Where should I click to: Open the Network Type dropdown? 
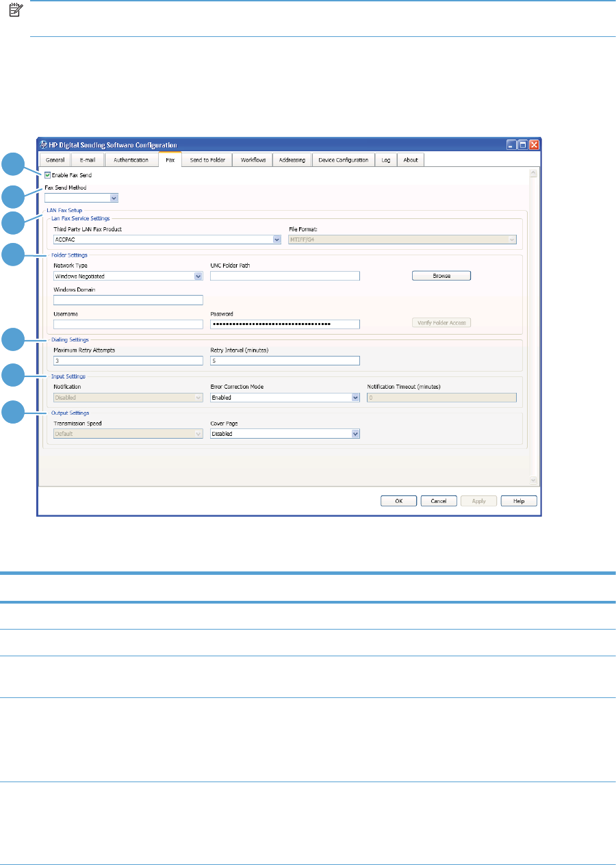[x=128, y=276]
